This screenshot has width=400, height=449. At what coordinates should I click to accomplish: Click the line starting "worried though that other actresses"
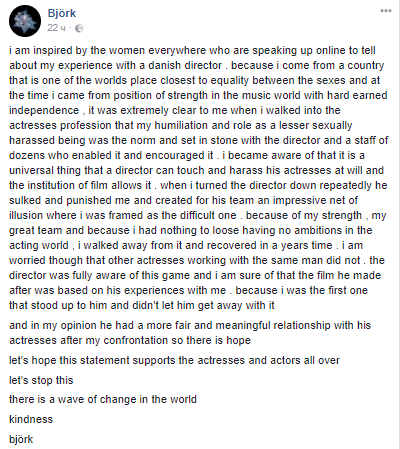[x=197, y=260]
